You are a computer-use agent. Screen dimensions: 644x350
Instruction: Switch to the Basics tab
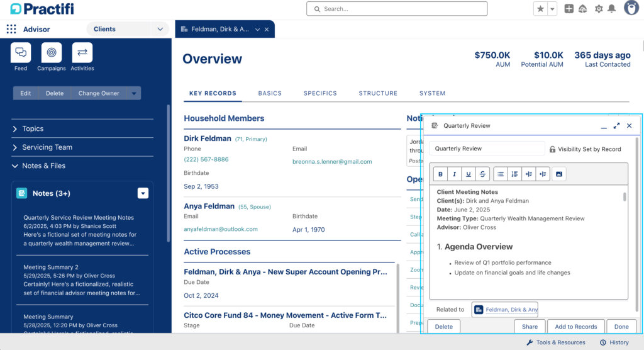coord(270,93)
